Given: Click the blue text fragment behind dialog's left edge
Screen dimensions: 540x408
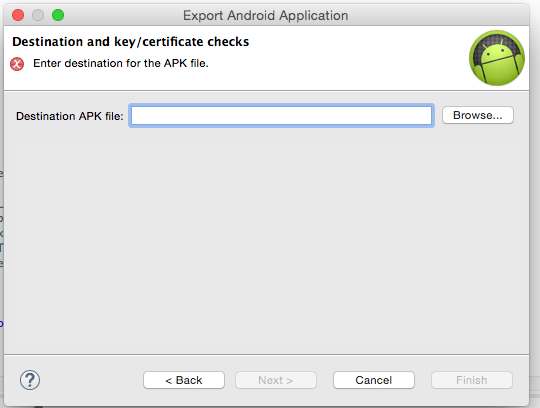Looking at the screenshot, I should tap(1, 324).
